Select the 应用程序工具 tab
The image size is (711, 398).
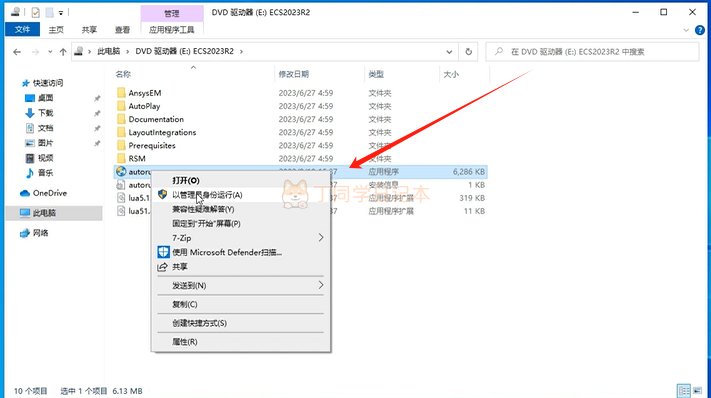[x=171, y=29]
